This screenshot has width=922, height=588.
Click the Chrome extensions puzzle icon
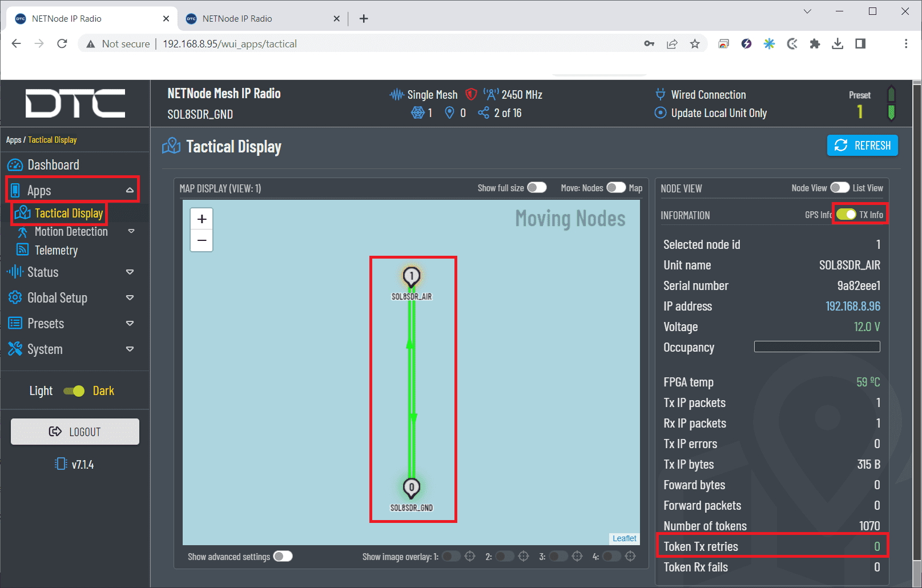point(815,44)
